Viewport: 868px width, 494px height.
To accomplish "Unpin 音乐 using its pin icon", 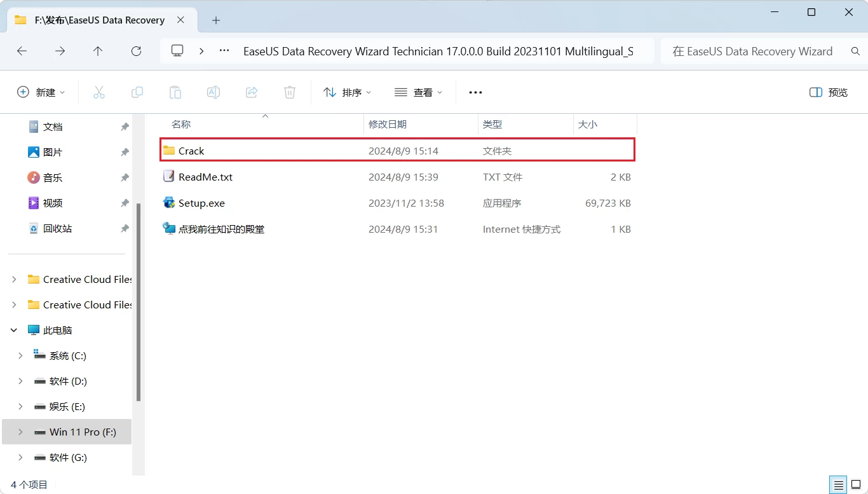I will tap(125, 177).
